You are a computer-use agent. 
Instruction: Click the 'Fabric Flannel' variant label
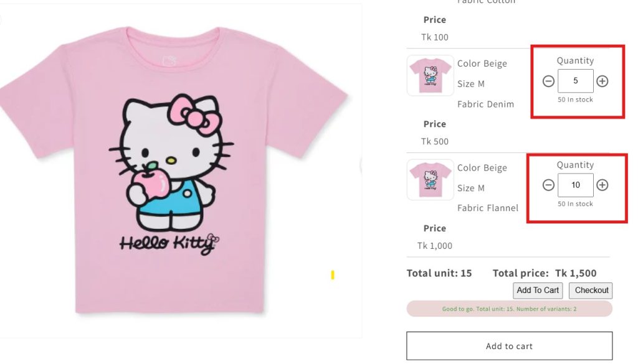[x=488, y=208]
